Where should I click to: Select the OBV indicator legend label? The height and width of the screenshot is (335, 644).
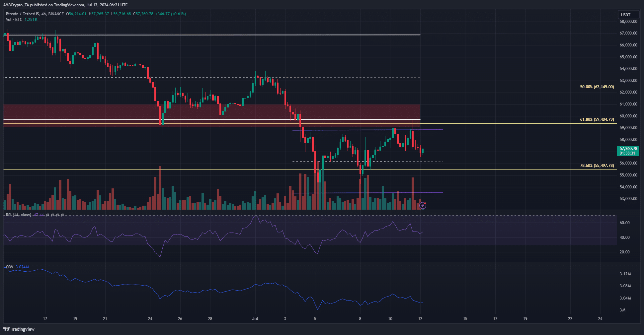10,267
